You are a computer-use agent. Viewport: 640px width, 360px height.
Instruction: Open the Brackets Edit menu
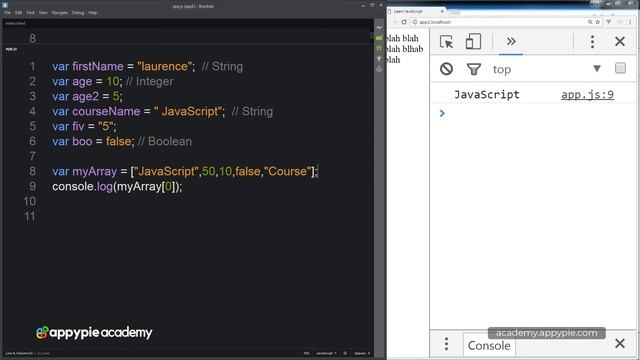tap(19, 13)
